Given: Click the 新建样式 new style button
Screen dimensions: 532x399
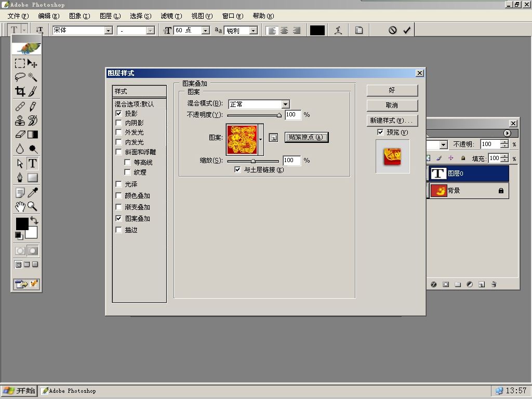Looking at the screenshot, I should coord(392,121).
